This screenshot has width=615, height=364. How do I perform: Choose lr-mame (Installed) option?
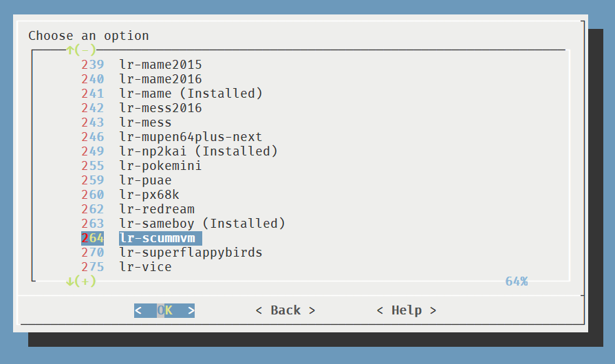click(x=191, y=94)
